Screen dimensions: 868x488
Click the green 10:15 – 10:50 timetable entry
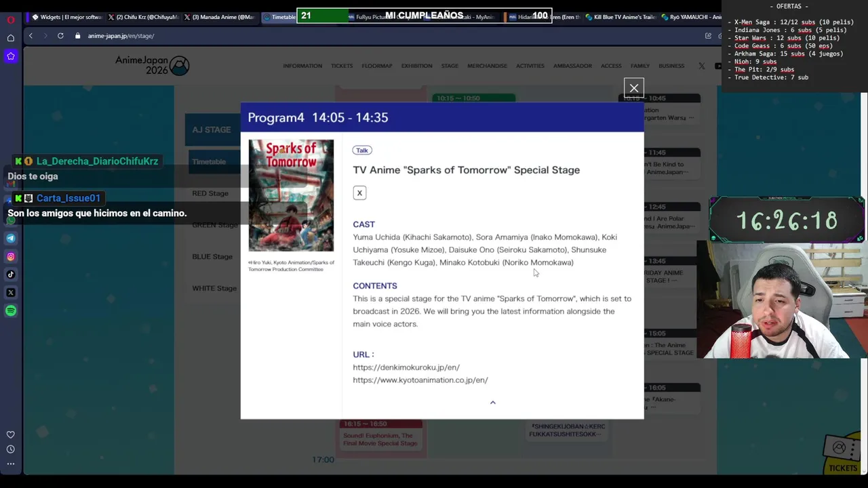(474, 98)
